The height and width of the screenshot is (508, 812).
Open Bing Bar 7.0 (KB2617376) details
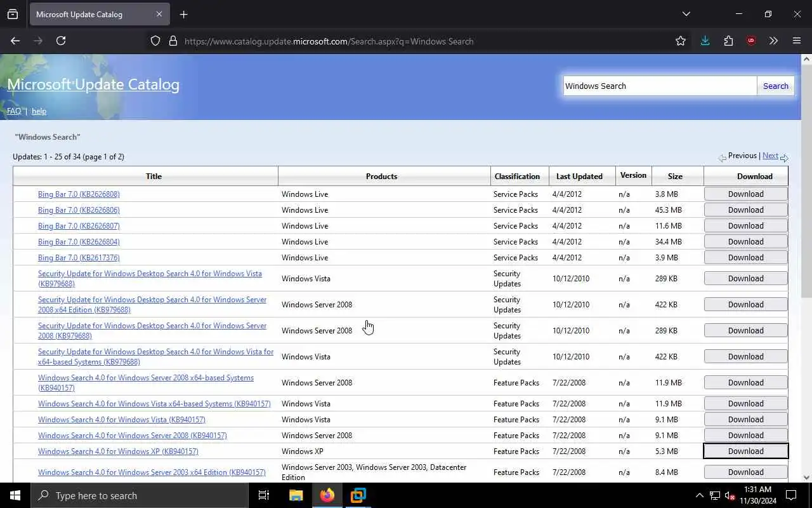79,258
